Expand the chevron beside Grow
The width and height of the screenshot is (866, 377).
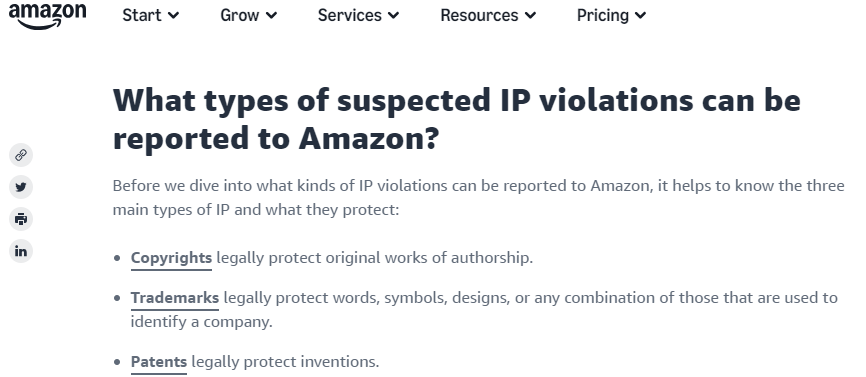pos(271,16)
